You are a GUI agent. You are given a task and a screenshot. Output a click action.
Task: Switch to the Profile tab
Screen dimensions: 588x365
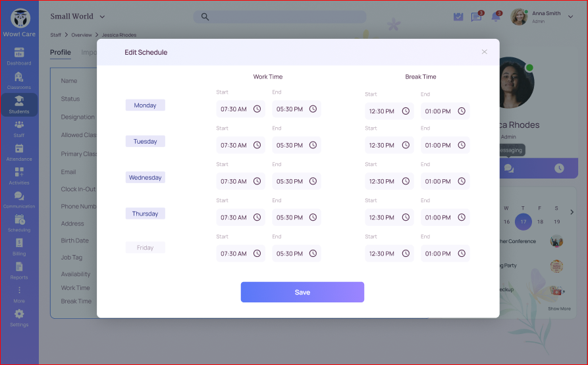61,53
